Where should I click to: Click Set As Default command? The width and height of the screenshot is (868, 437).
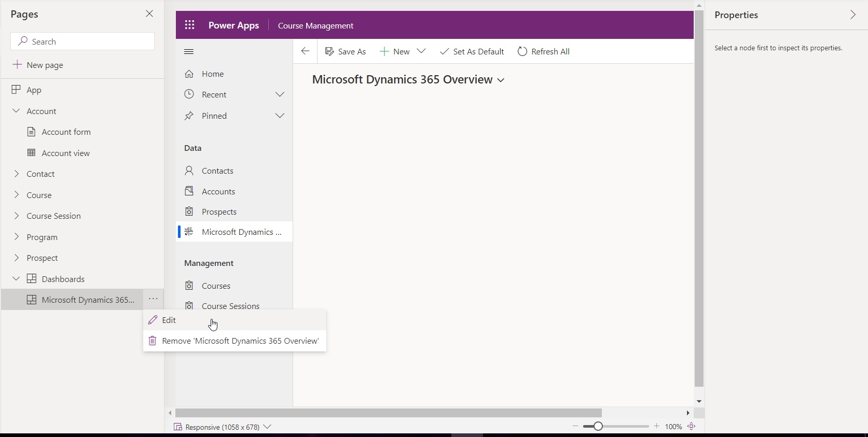(x=472, y=51)
